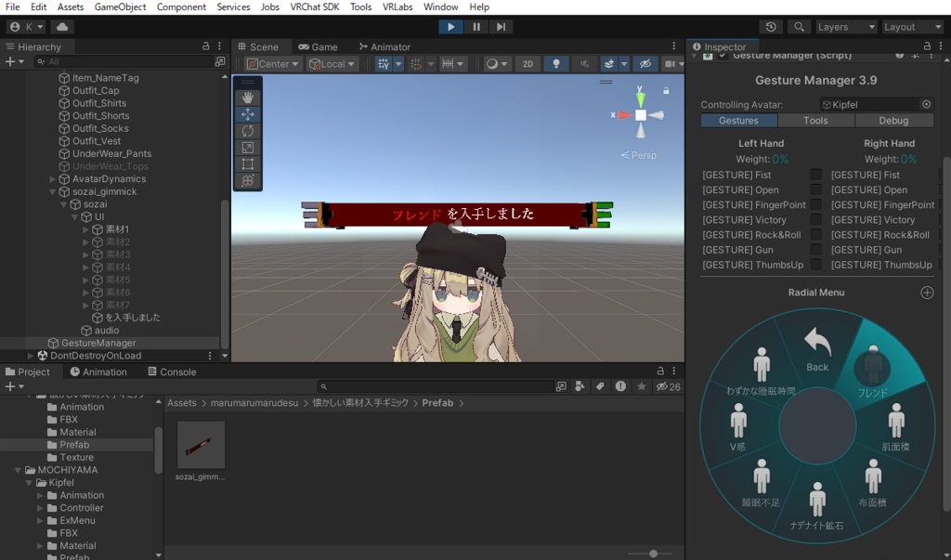Expand the DontDestroyOnLoad scene
The height and width of the screenshot is (560, 951).
31,356
